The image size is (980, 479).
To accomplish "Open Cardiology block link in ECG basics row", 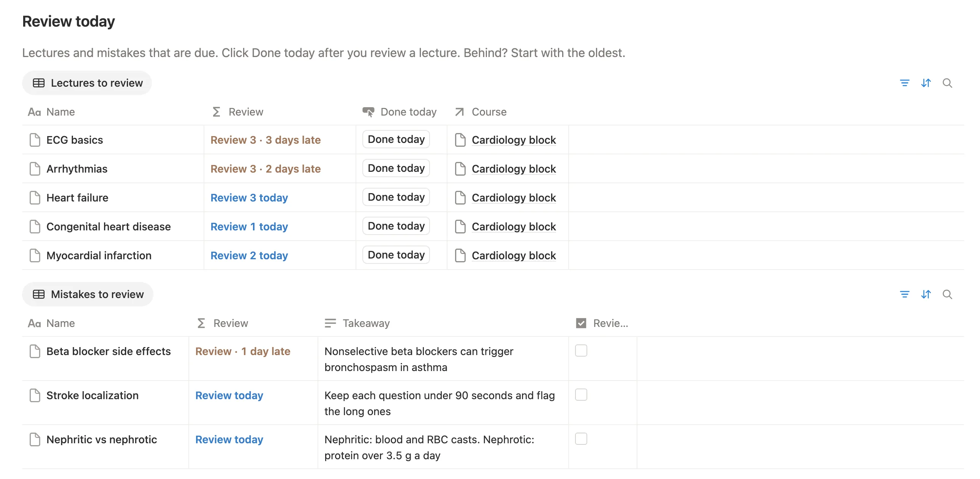I will tap(514, 140).
